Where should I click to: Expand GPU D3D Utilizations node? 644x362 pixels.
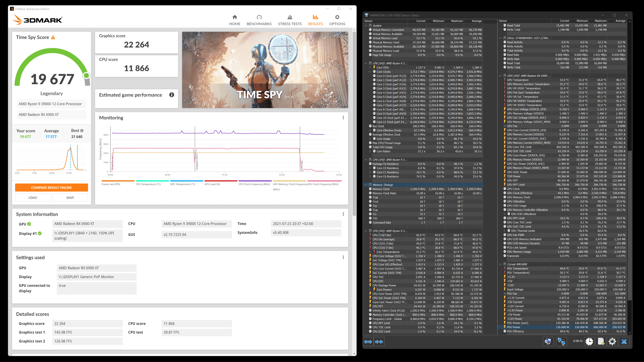pos(504,214)
